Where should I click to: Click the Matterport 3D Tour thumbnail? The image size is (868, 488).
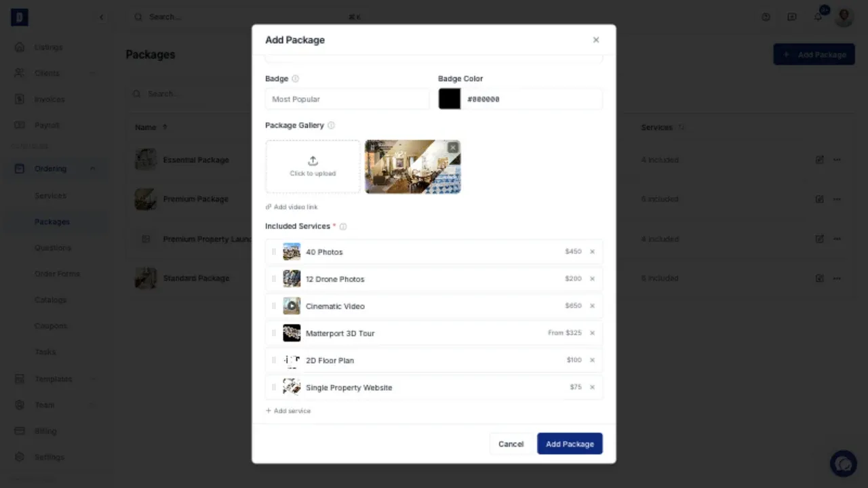coord(292,333)
